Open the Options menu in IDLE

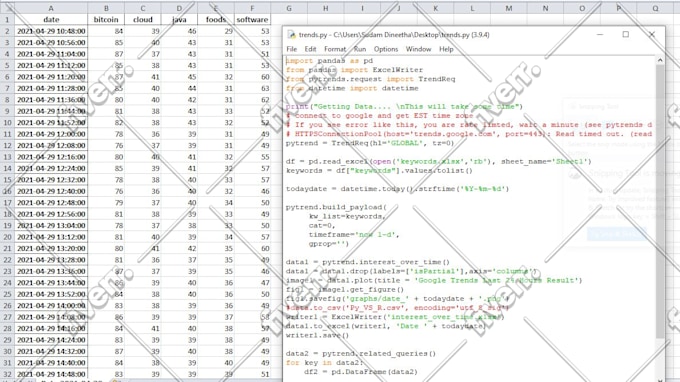point(386,49)
